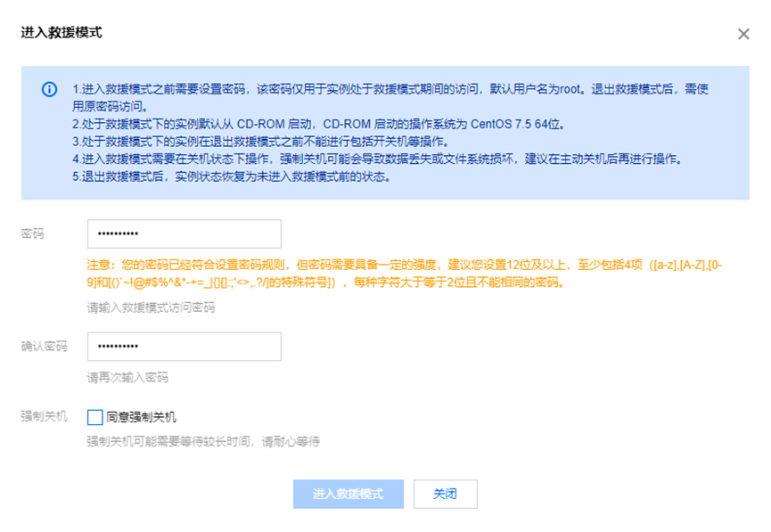
Task: Click the 进入救援模式 dialog title
Action: pyautogui.click(x=62, y=33)
